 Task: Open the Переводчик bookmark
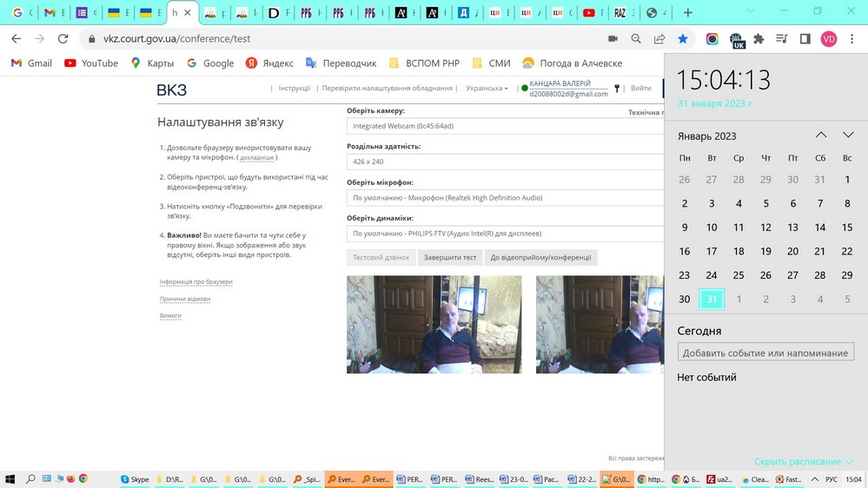pyautogui.click(x=341, y=63)
